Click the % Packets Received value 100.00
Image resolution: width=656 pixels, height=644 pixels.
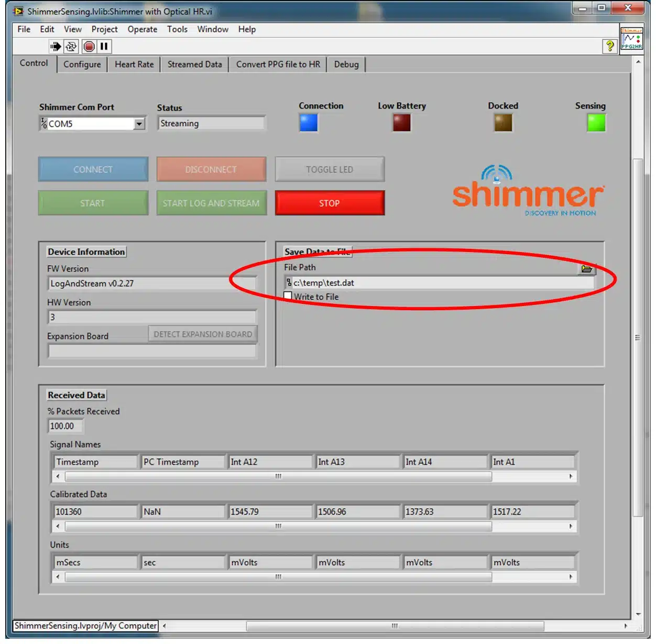click(65, 426)
